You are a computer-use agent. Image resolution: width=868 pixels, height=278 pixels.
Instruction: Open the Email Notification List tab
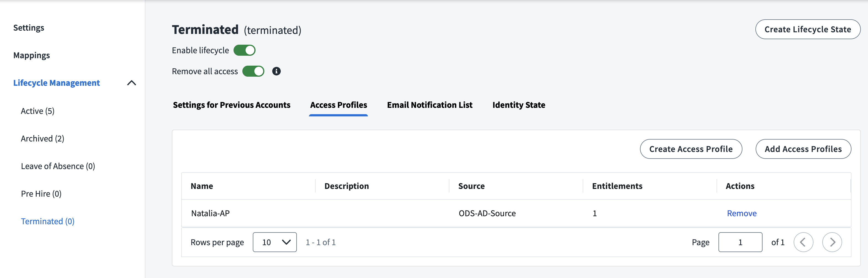tap(430, 105)
